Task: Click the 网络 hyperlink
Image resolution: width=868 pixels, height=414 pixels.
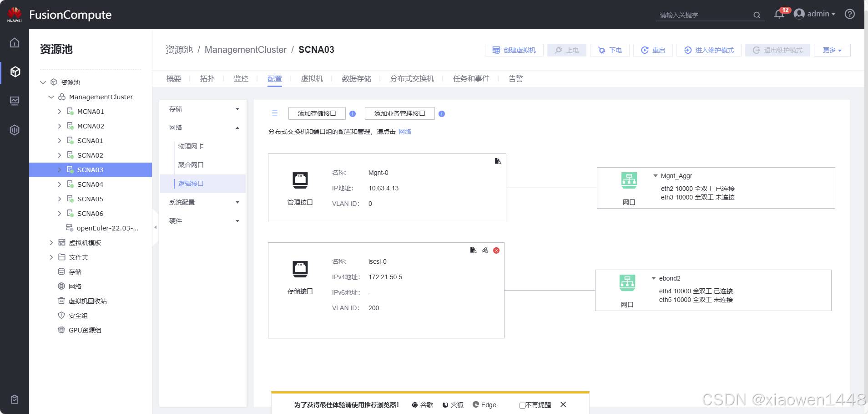Action: point(404,132)
